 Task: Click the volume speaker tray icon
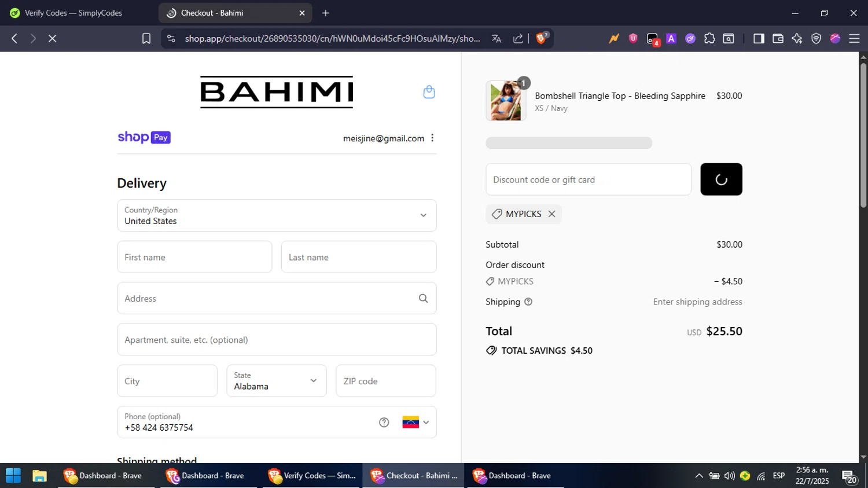(x=730, y=476)
